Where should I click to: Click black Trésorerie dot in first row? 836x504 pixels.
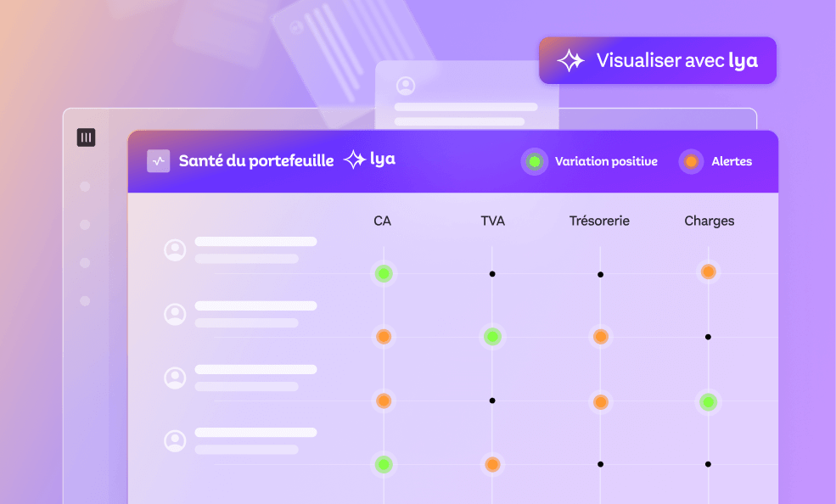(x=600, y=274)
